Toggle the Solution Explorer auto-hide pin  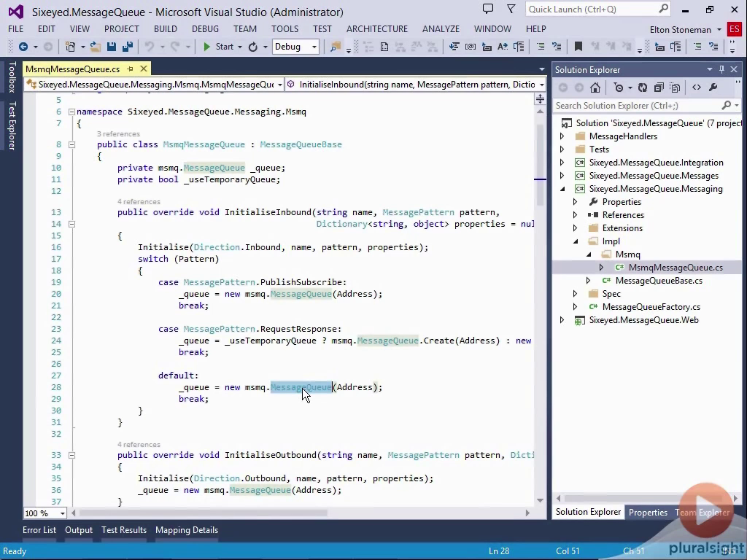click(721, 69)
